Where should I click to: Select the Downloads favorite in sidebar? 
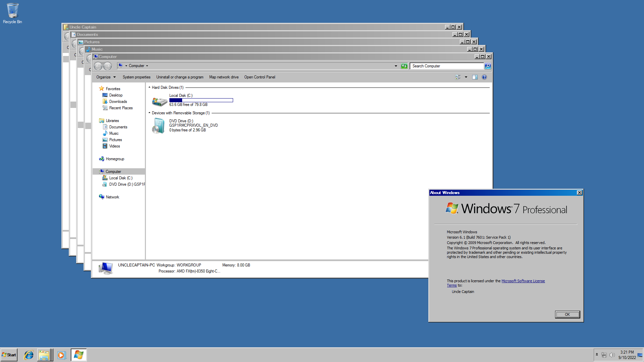[117, 101]
